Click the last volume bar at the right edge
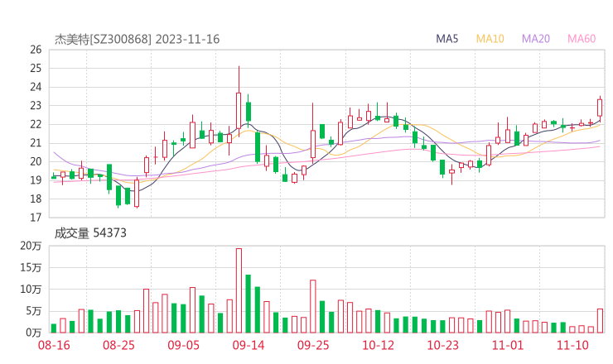The image size is (613, 364). pyautogui.click(x=600, y=321)
